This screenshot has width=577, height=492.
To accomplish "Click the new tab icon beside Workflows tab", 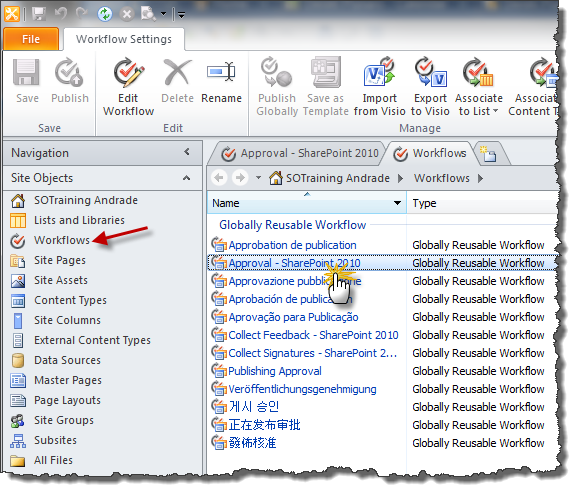I will [x=488, y=153].
